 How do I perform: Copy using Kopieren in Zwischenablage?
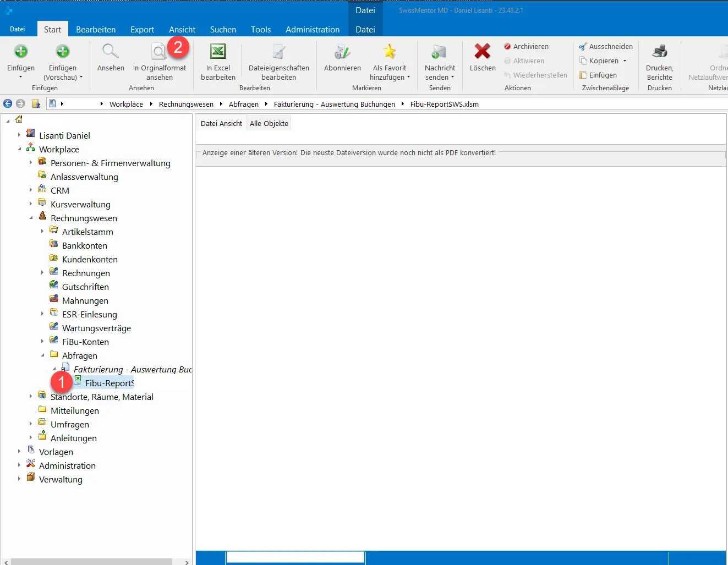599,61
